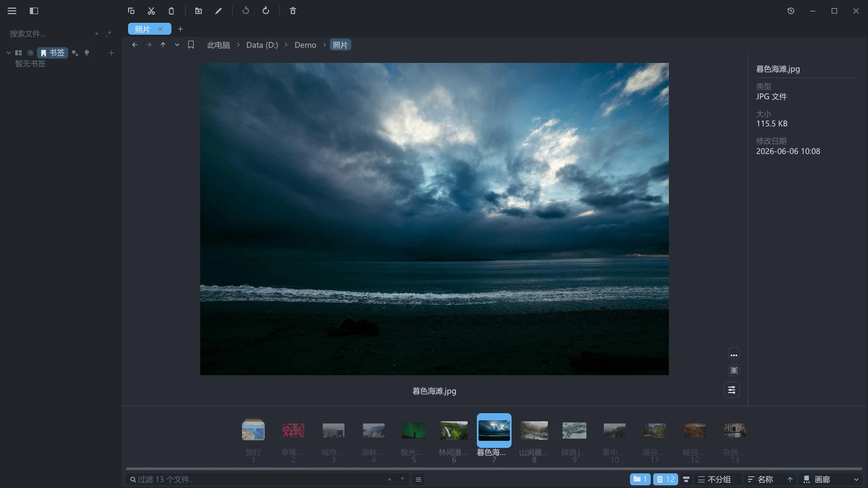
Task: Go up one folder level
Action: [x=163, y=45]
